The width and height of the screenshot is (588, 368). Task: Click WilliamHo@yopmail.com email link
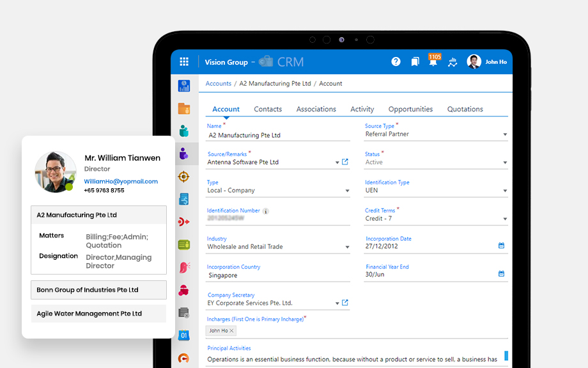[121, 181]
